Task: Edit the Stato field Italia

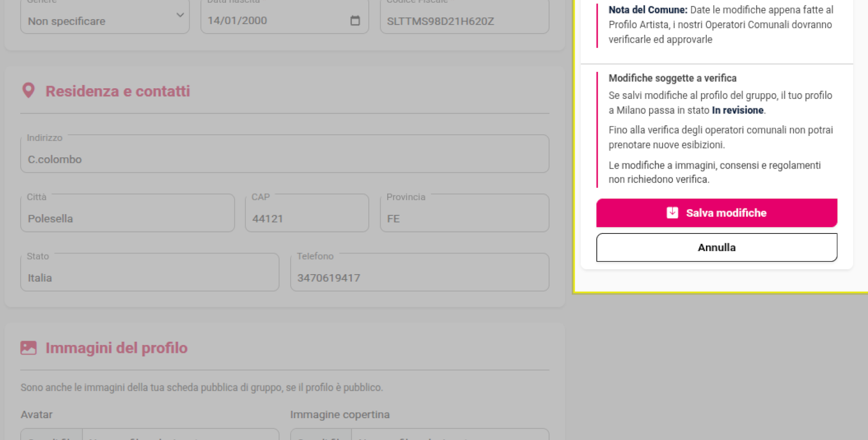Action: pyautogui.click(x=150, y=272)
